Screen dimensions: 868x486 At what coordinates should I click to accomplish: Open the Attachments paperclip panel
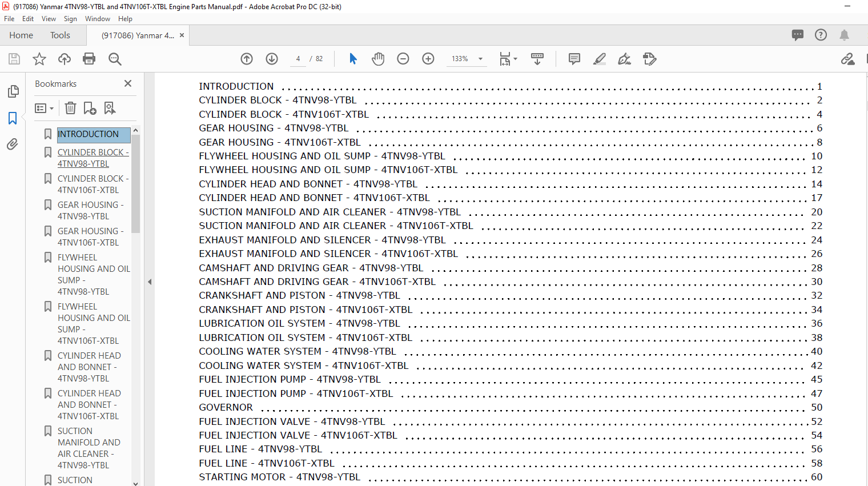click(13, 144)
